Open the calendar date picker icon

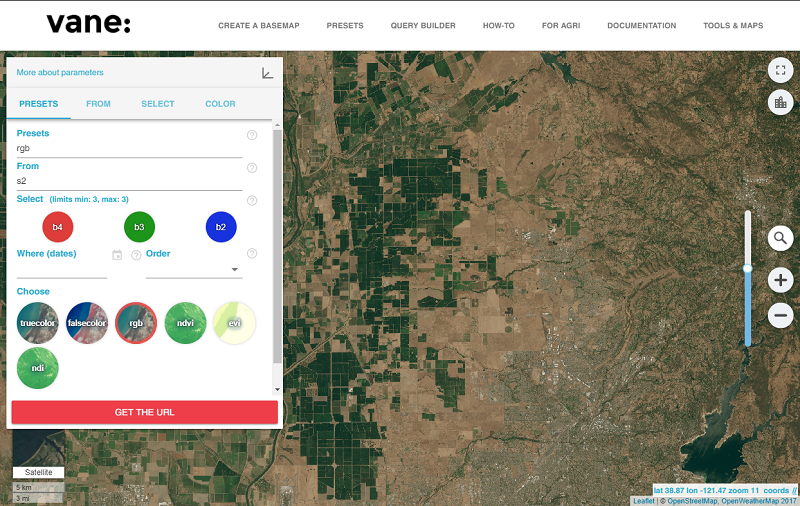pyautogui.click(x=117, y=255)
